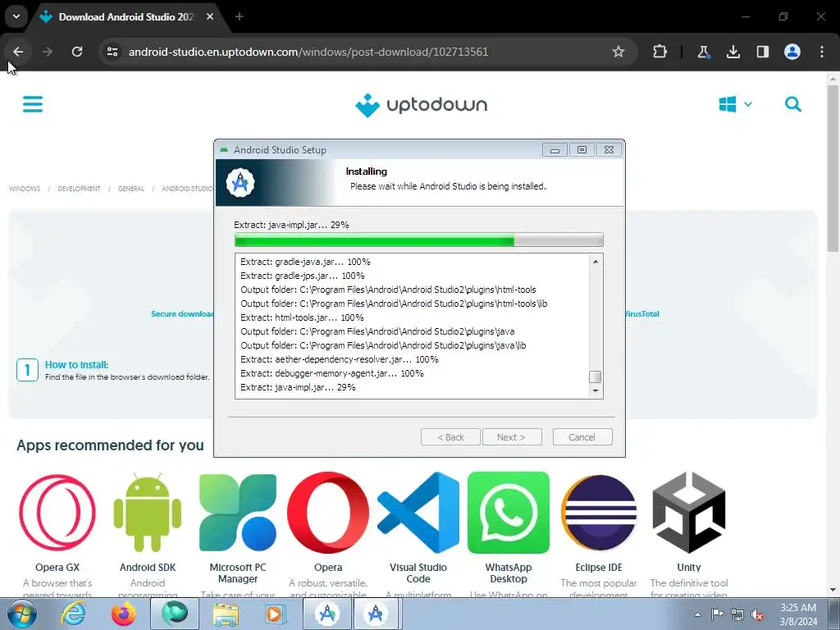The width and height of the screenshot is (840, 630).
Task: Close the Download Android Studio browser tab
Action: [x=210, y=16]
